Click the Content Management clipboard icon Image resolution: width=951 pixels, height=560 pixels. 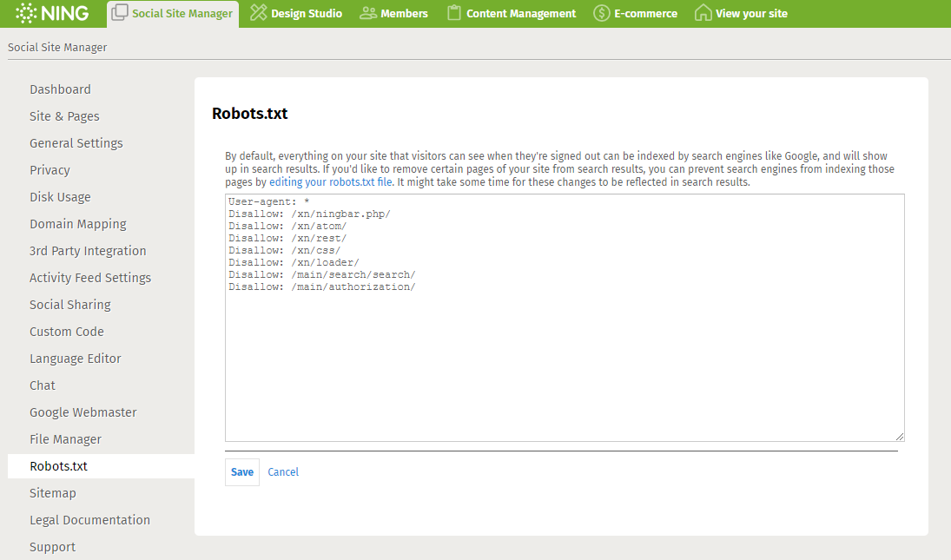453,12
